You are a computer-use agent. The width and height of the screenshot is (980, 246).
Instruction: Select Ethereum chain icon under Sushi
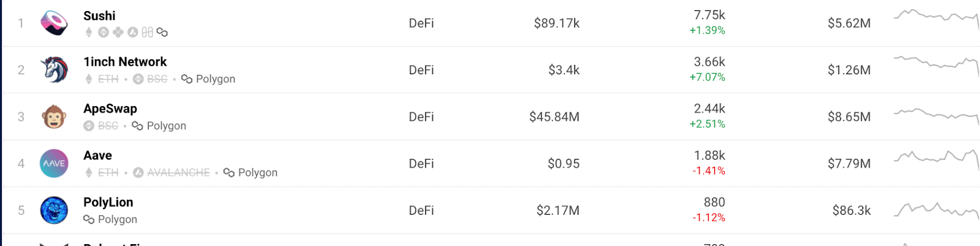tap(89, 32)
